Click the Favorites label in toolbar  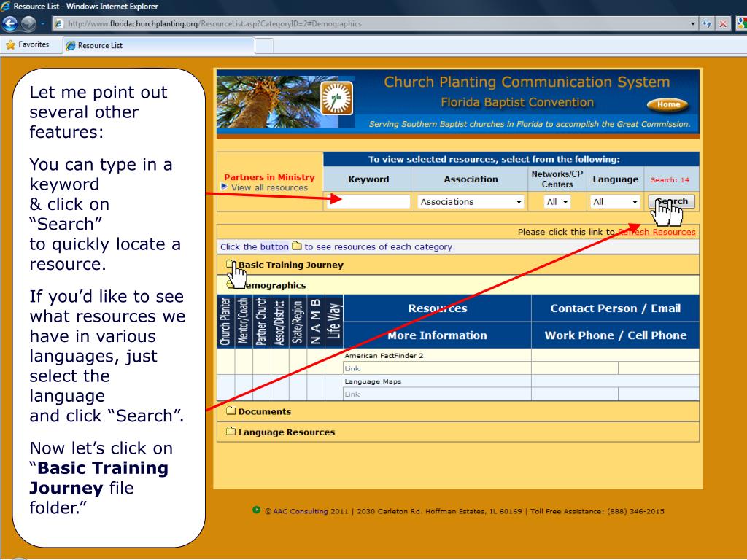coord(34,44)
